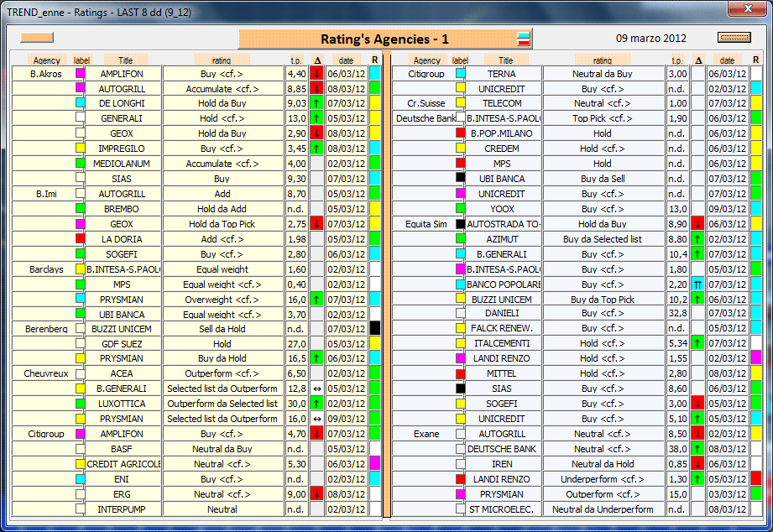
Task: Select the CREDIT AGRICOLE title cell
Action: point(123,464)
